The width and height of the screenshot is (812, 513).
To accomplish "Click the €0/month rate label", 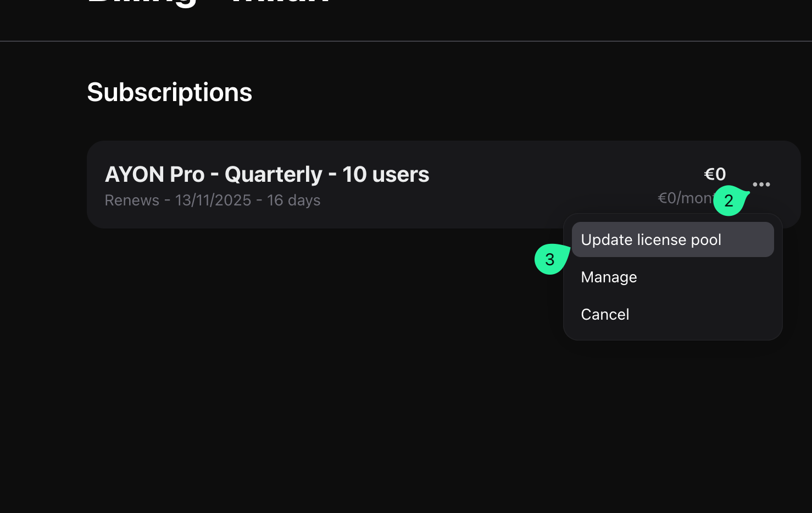I will tap(686, 198).
